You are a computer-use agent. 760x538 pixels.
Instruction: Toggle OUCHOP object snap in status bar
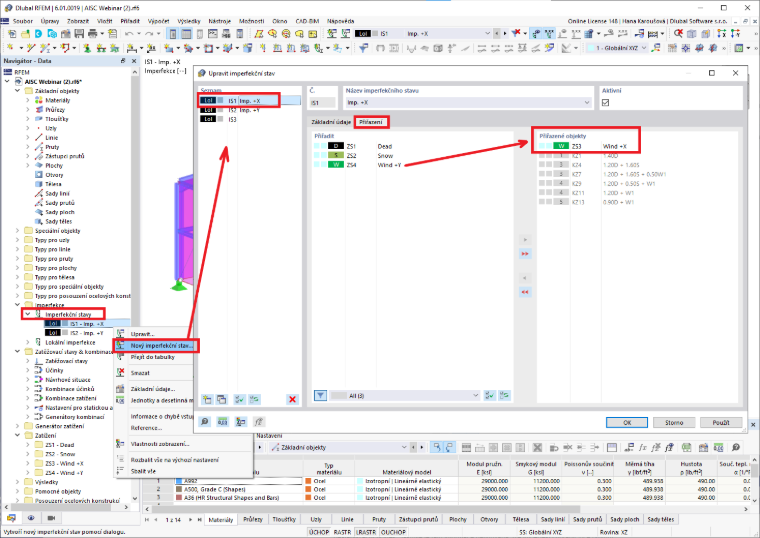pyautogui.click(x=393, y=532)
